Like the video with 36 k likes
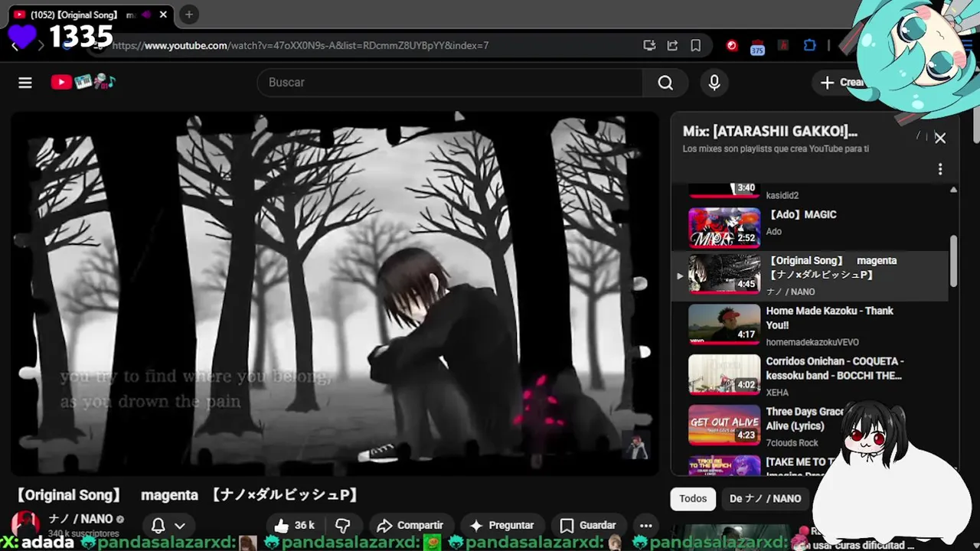Image resolution: width=980 pixels, height=551 pixels. click(x=295, y=526)
